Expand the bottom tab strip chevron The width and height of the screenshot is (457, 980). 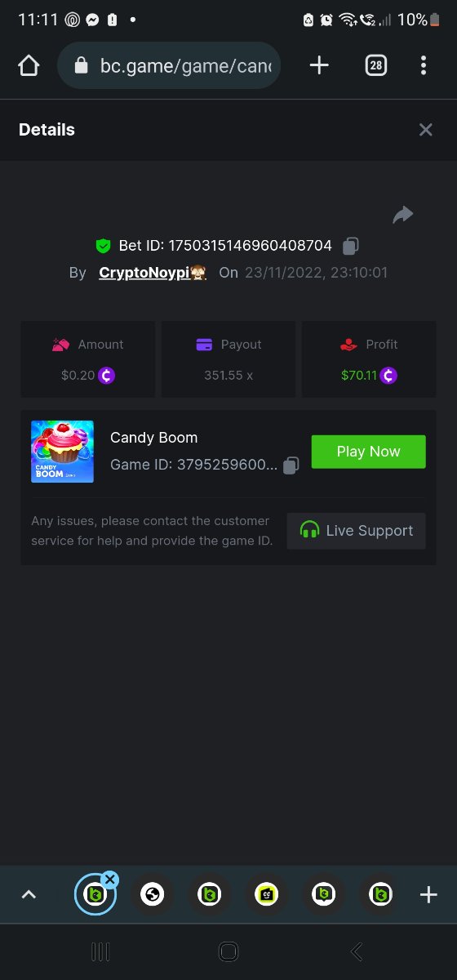coord(29,895)
